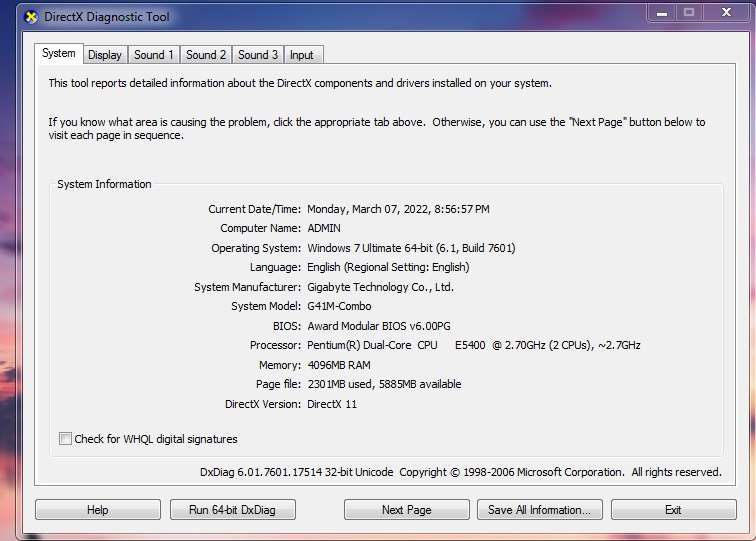Click the Help button
Image resolution: width=756 pixels, height=541 pixels.
tap(97, 510)
